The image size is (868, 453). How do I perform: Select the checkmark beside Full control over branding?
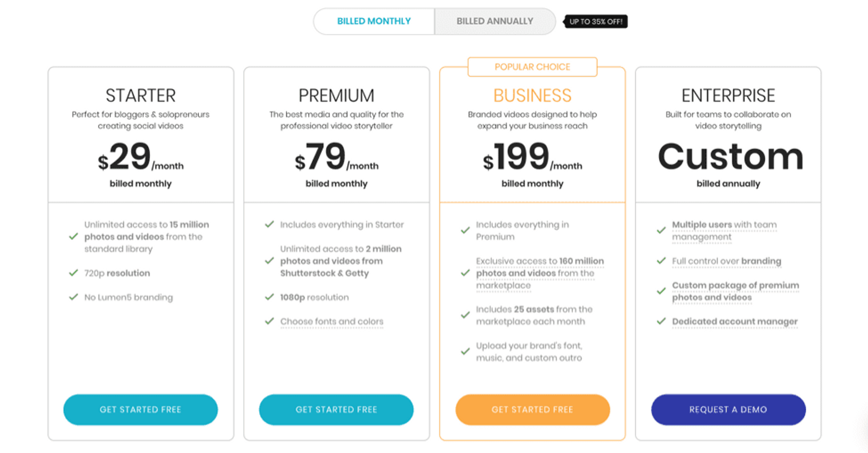tap(661, 261)
